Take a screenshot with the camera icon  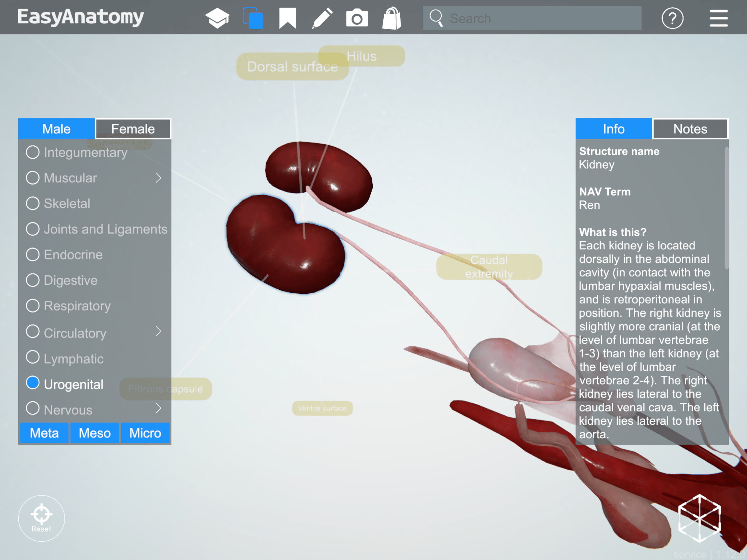pyautogui.click(x=357, y=18)
